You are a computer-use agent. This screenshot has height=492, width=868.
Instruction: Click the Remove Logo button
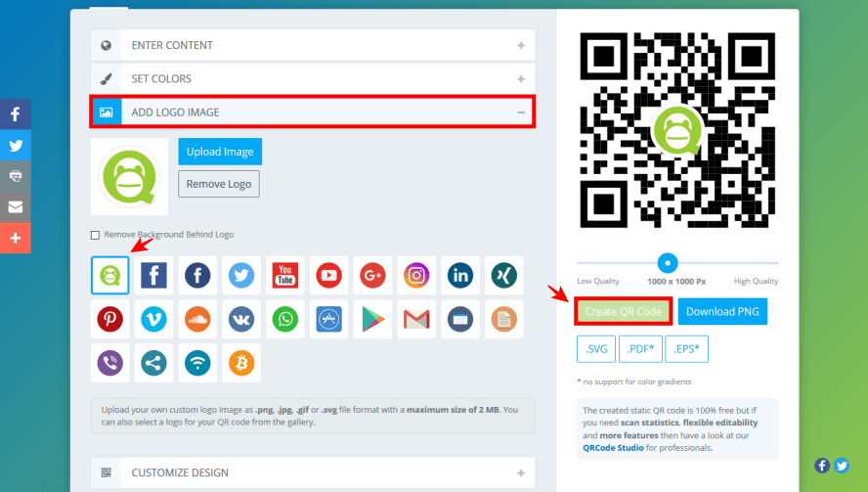(219, 184)
